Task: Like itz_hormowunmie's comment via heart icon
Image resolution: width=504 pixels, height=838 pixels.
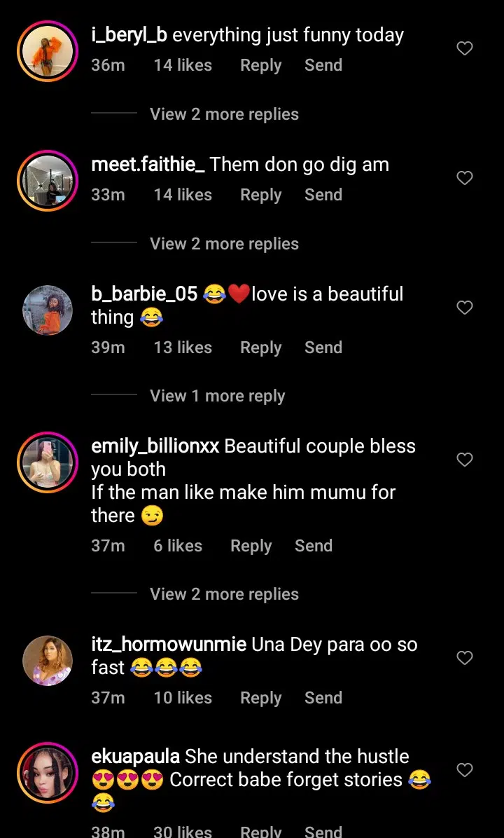Action: point(465,658)
